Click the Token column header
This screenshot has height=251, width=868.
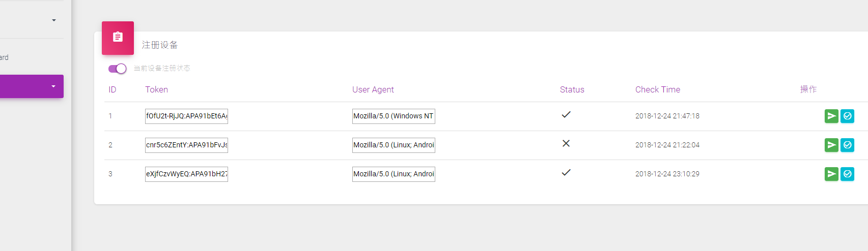coord(156,89)
